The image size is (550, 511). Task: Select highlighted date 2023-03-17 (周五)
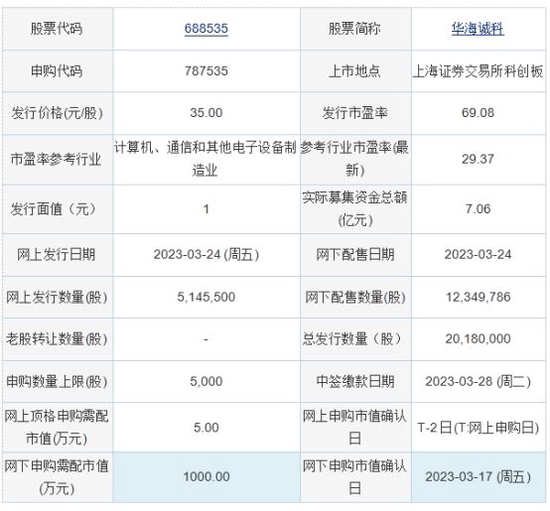pos(478,477)
